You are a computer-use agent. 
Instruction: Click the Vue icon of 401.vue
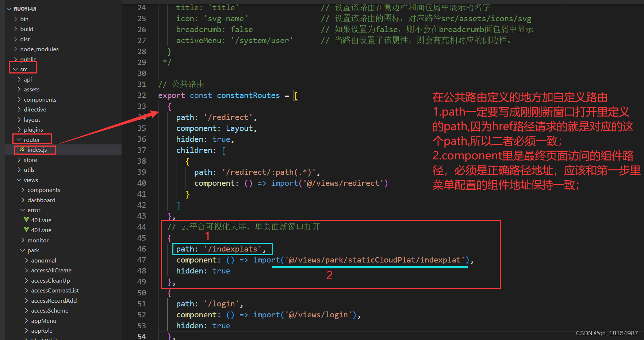pyautogui.click(x=26, y=220)
